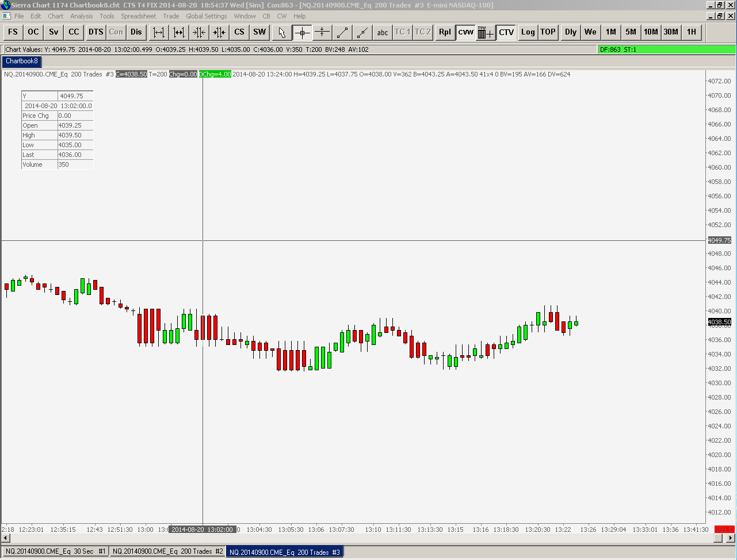737x560 pixels.
Task: Click the CC toolbar button
Action: tap(74, 32)
